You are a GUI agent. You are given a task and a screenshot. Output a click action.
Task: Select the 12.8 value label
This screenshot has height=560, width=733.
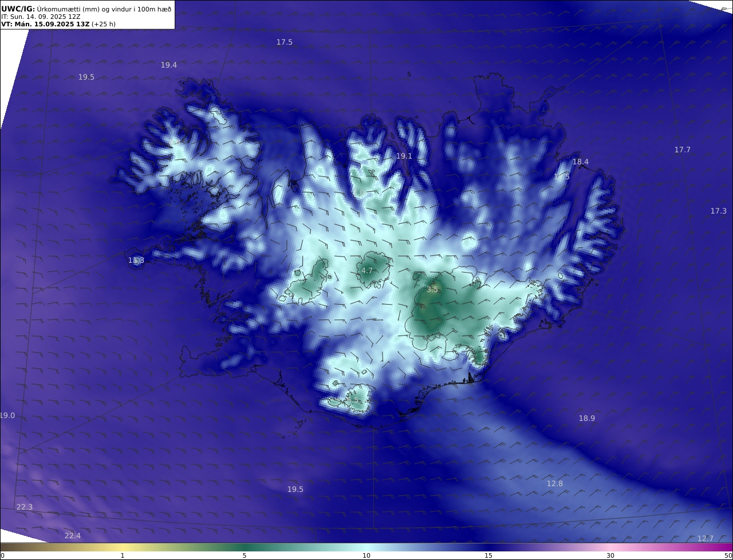pyautogui.click(x=554, y=484)
